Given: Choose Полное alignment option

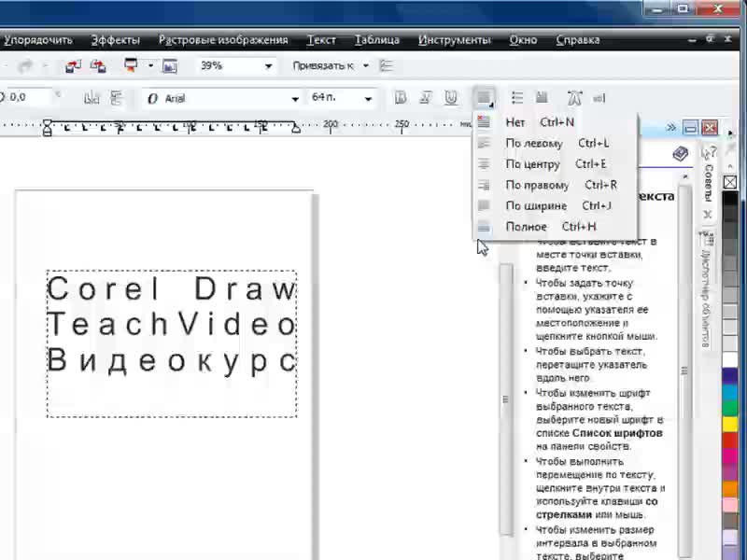Looking at the screenshot, I should coord(555,227).
